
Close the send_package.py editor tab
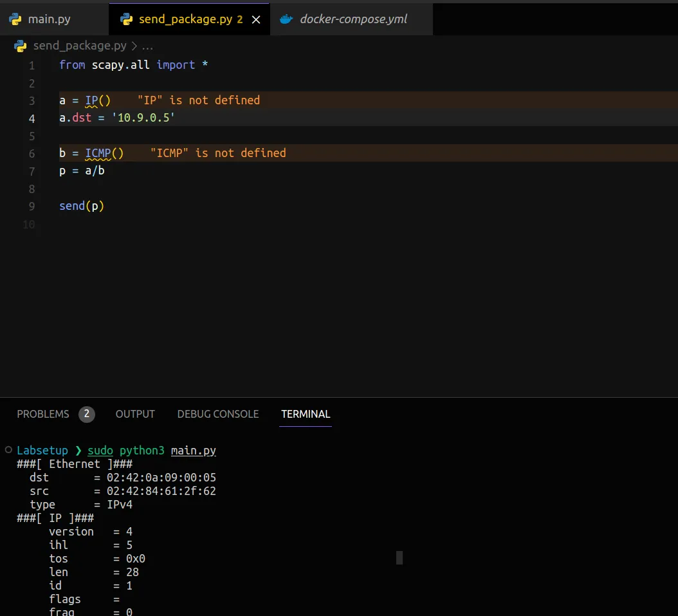[x=256, y=19]
